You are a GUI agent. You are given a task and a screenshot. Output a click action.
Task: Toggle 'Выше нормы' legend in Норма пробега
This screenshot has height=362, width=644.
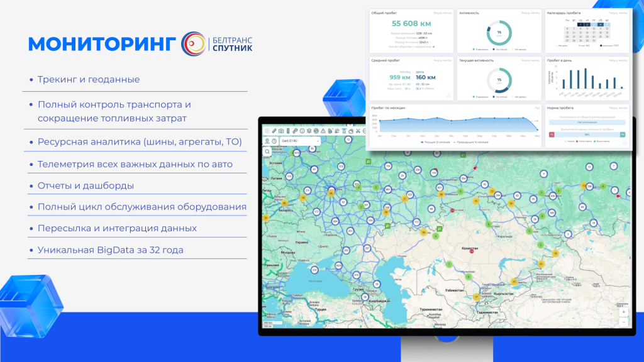click(x=602, y=141)
